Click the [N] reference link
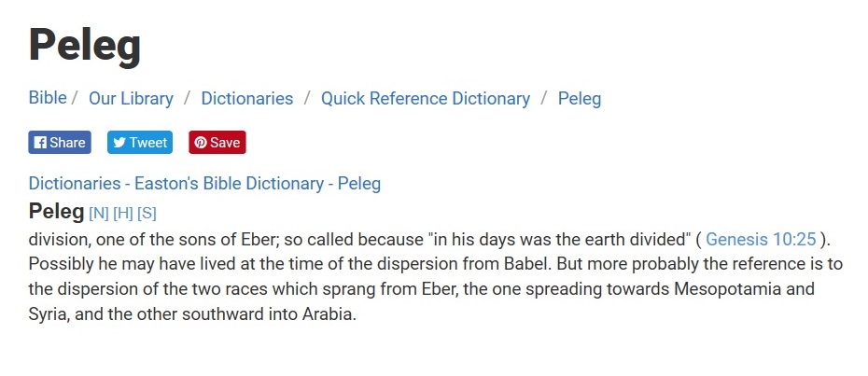The image size is (868, 376). tap(99, 213)
